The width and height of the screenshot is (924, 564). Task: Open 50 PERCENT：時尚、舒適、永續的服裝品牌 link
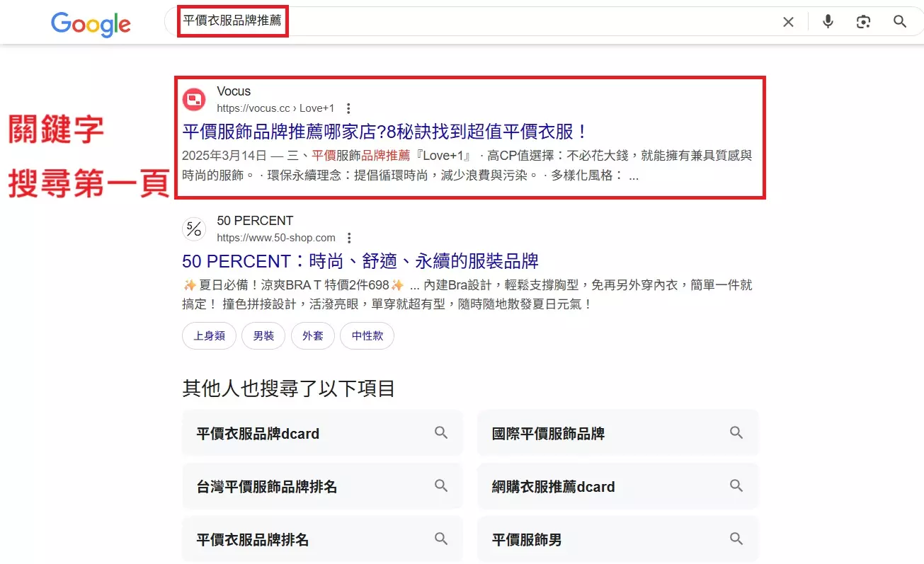pos(360,261)
